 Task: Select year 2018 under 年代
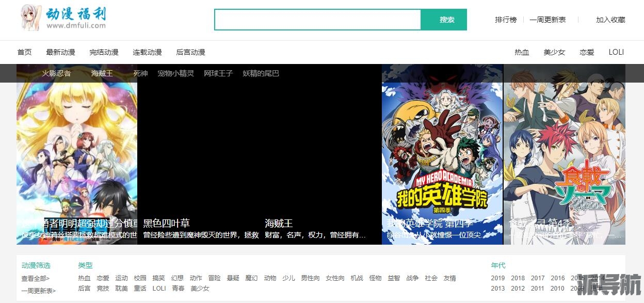click(x=518, y=278)
